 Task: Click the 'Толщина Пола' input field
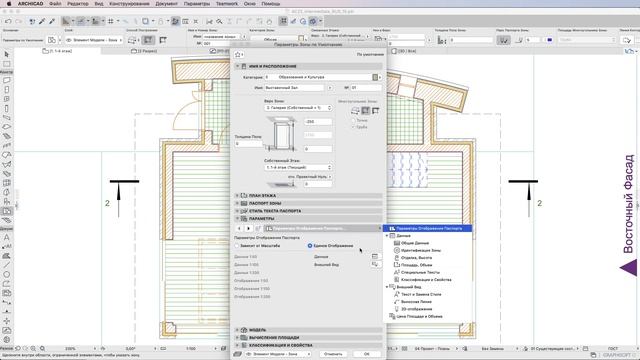248,144
